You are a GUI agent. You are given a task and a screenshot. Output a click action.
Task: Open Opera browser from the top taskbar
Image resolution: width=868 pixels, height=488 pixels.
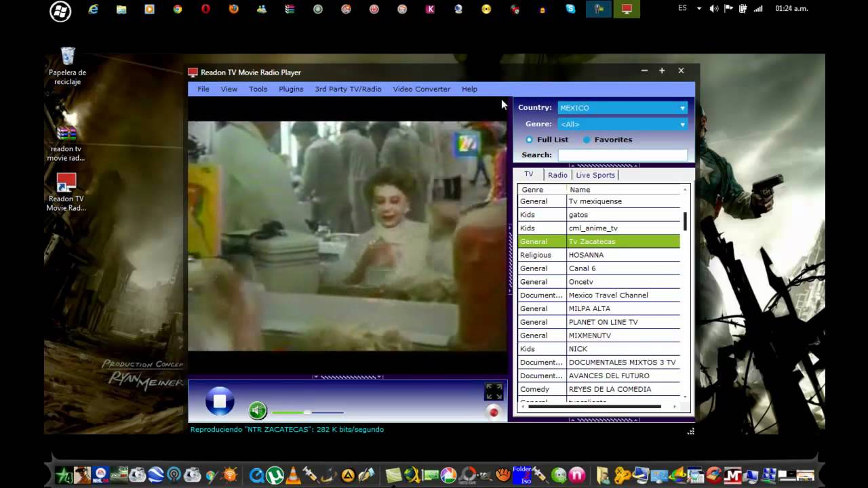(x=205, y=9)
